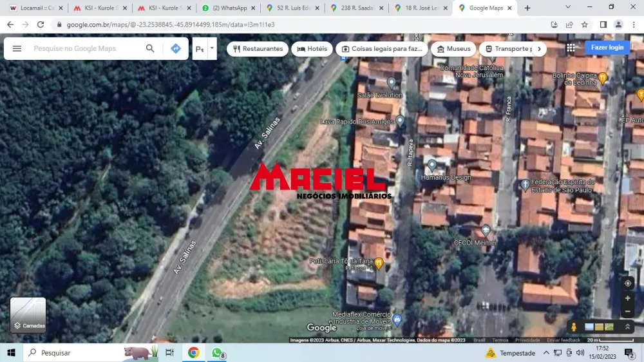This screenshot has height=362, width=644.
Task: Click the Google apps grid icon
Action: [x=571, y=48]
